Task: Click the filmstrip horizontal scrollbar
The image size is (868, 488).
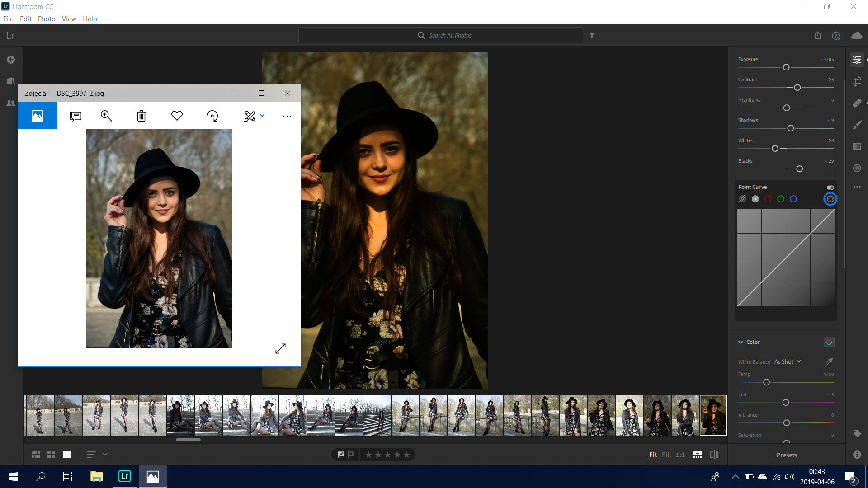Action: click(x=188, y=440)
